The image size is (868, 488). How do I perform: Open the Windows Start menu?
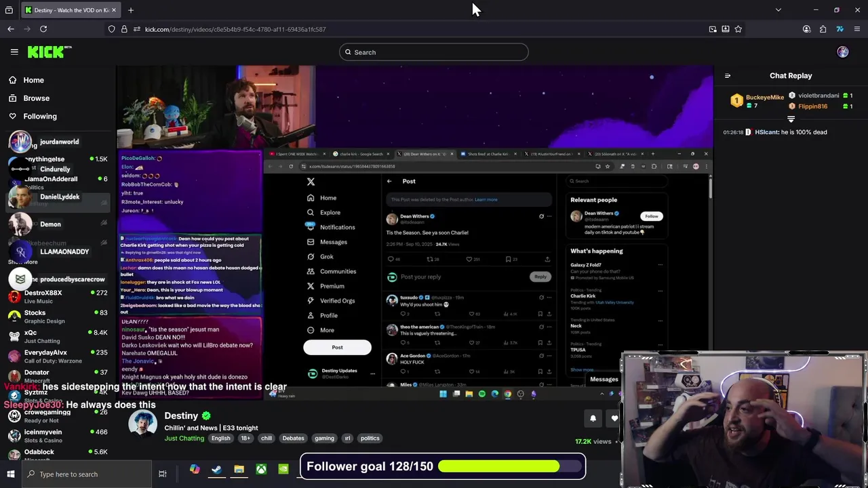pyautogui.click(x=11, y=474)
